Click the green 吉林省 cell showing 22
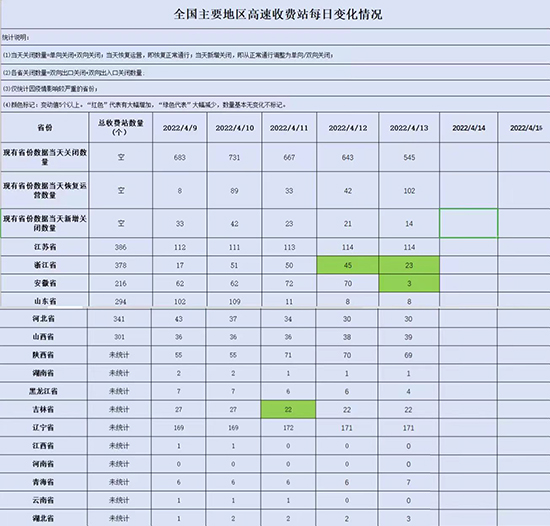The height and width of the screenshot is (526, 550). click(x=288, y=409)
